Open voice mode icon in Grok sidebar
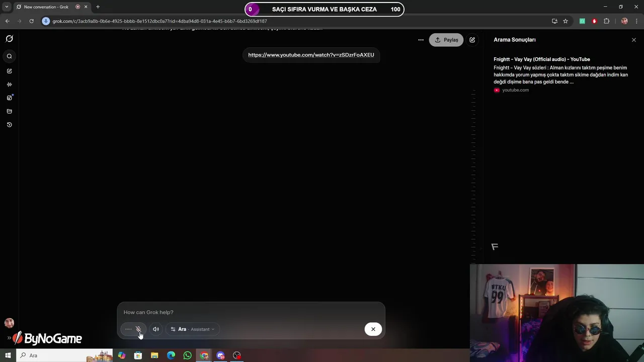 [9, 84]
